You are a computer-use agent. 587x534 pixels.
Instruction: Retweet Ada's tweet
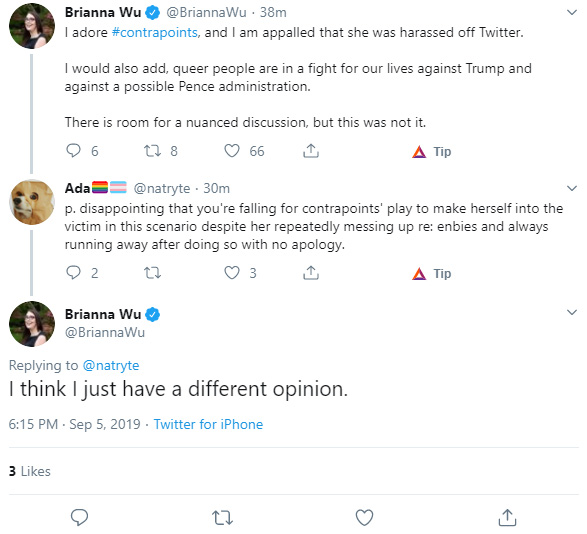pyautogui.click(x=153, y=273)
